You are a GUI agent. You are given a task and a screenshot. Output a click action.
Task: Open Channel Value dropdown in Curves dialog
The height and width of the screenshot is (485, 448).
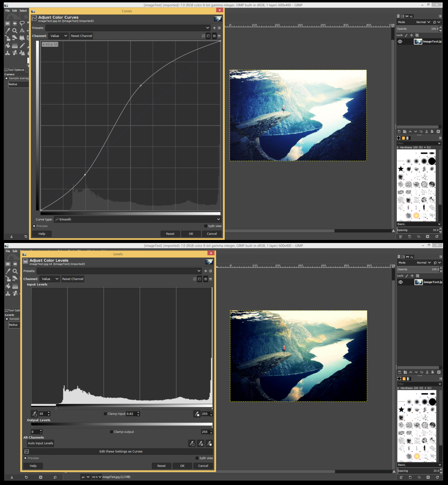coord(58,36)
